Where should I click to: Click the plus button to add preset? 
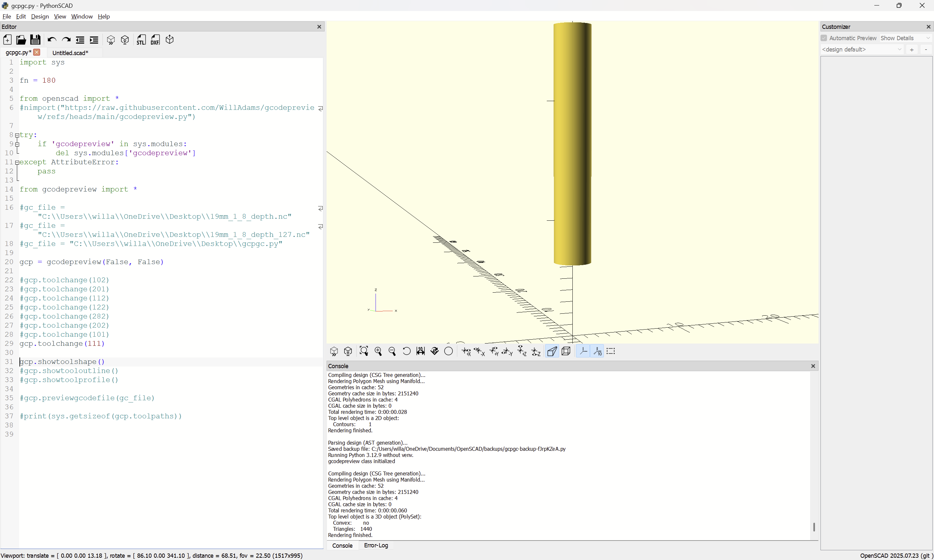point(912,50)
